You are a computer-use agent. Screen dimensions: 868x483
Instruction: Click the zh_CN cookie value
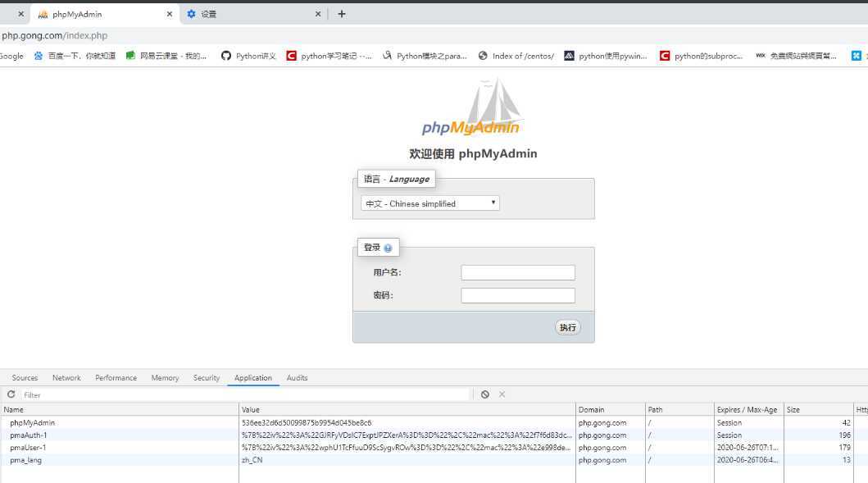pos(252,460)
